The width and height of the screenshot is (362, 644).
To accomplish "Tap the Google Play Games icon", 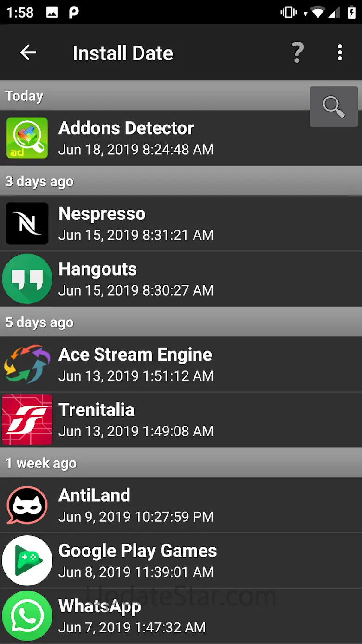I will [27, 560].
